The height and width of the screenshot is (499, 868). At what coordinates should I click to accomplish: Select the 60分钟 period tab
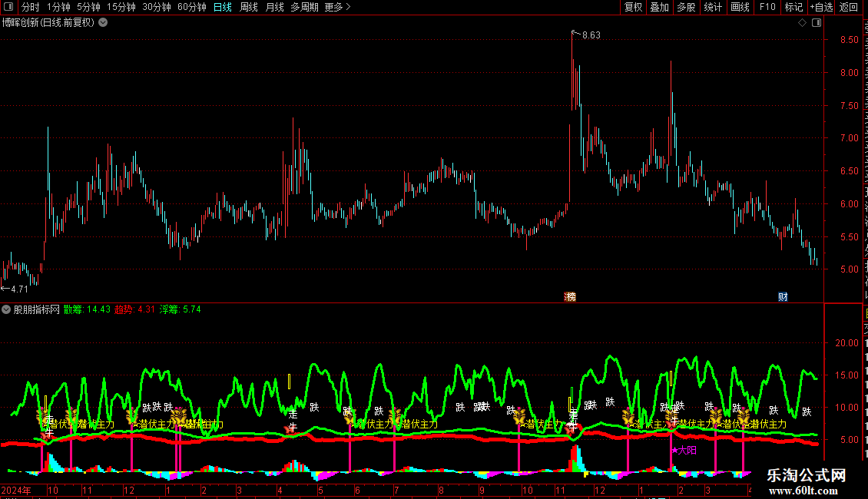191,7
